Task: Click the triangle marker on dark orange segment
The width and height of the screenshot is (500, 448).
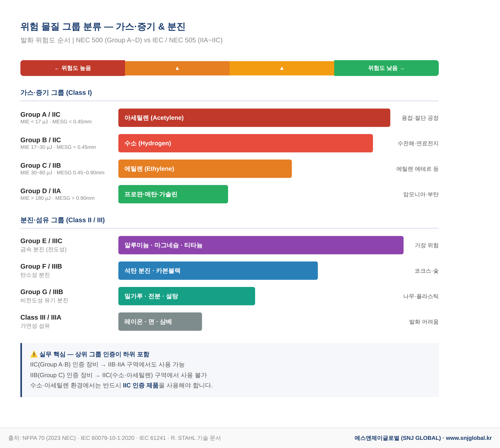Action: click(x=177, y=68)
